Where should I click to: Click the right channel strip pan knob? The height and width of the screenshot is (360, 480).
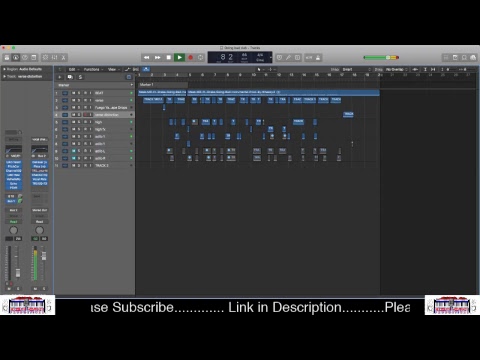coord(39,230)
